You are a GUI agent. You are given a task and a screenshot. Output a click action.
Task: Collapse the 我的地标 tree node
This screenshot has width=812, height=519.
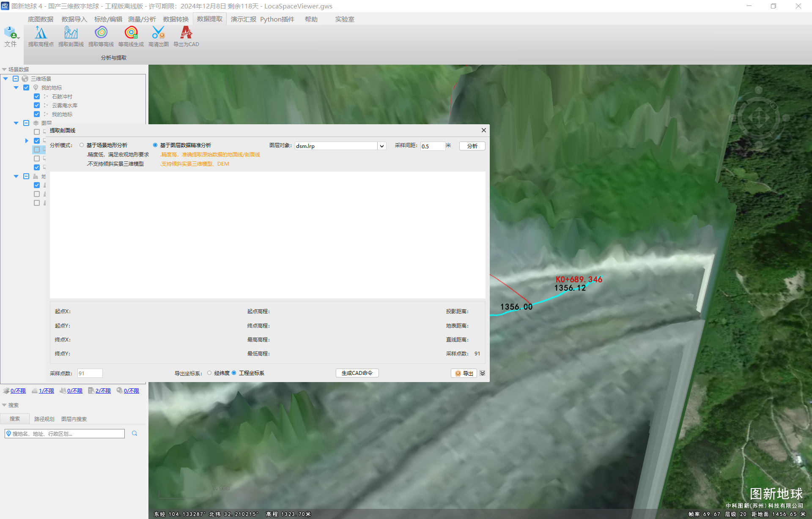pos(16,87)
